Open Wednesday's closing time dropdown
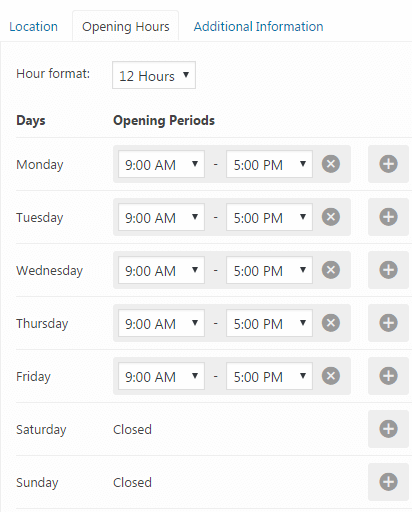The height and width of the screenshot is (512, 412). (269, 270)
